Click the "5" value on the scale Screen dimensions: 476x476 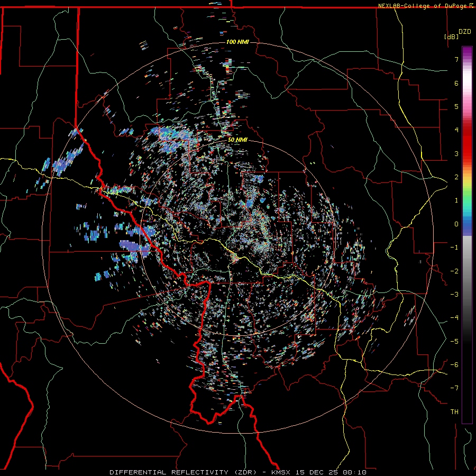[456, 106]
